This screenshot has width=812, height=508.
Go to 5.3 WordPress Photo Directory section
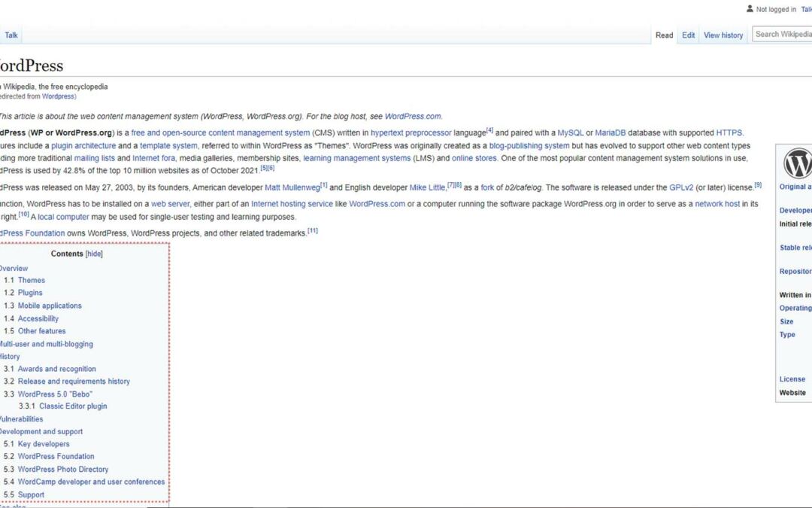(x=62, y=470)
